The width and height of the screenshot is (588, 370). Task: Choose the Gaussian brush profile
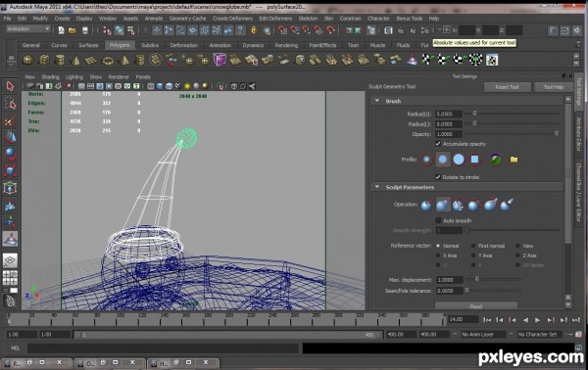click(x=426, y=160)
